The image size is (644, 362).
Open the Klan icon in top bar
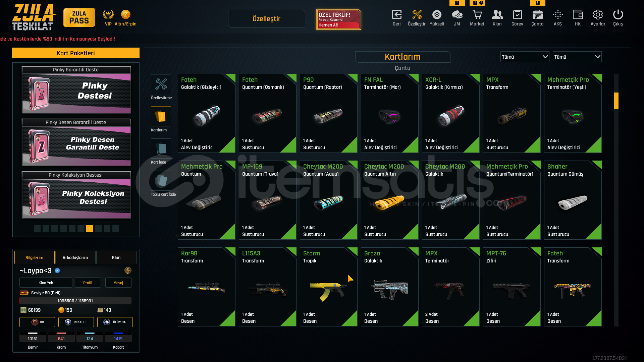pyautogui.click(x=497, y=15)
